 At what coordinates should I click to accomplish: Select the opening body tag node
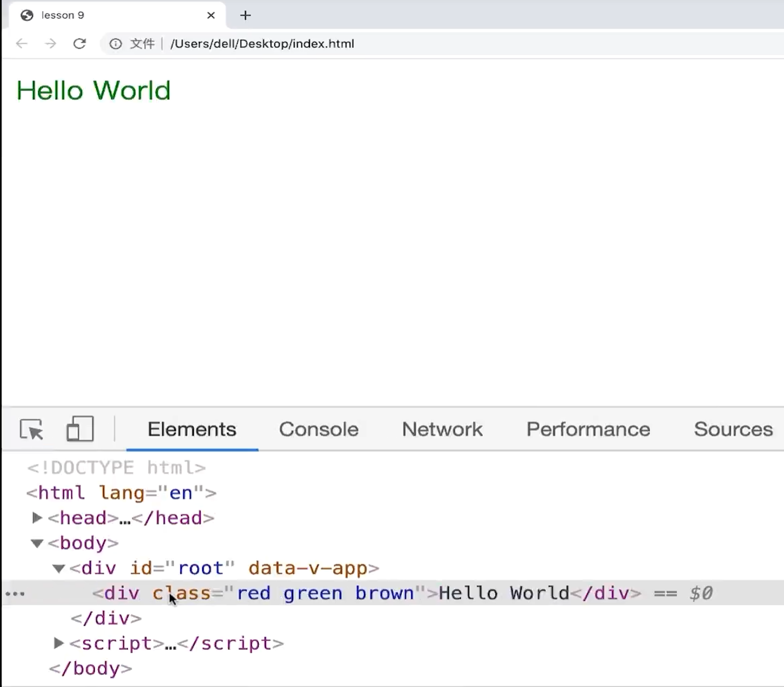point(83,543)
